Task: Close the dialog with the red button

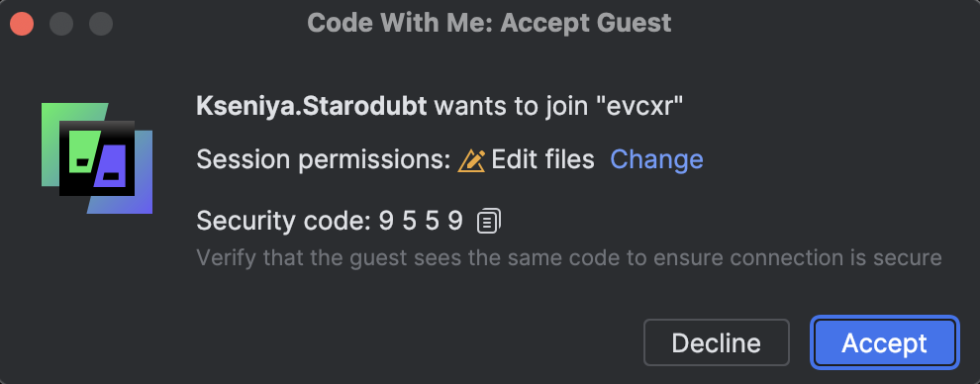Action: pyautogui.click(x=22, y=24)
